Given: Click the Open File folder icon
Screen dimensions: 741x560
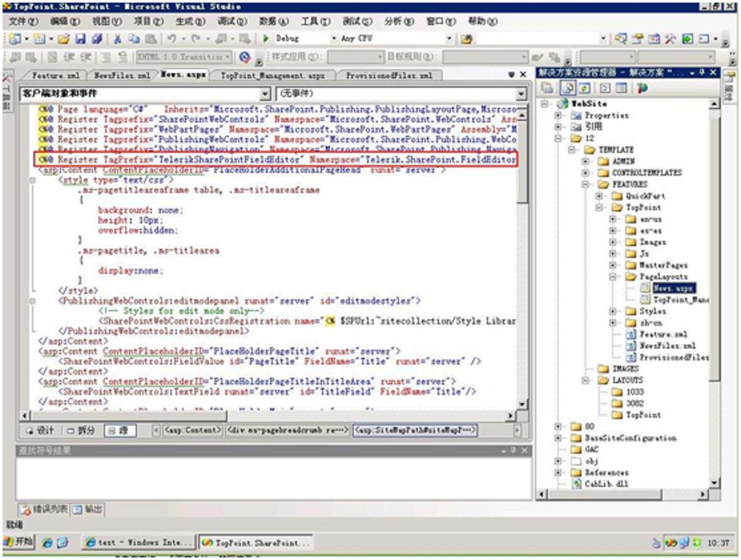Looking at the screenshot, I should pos(64,39).
